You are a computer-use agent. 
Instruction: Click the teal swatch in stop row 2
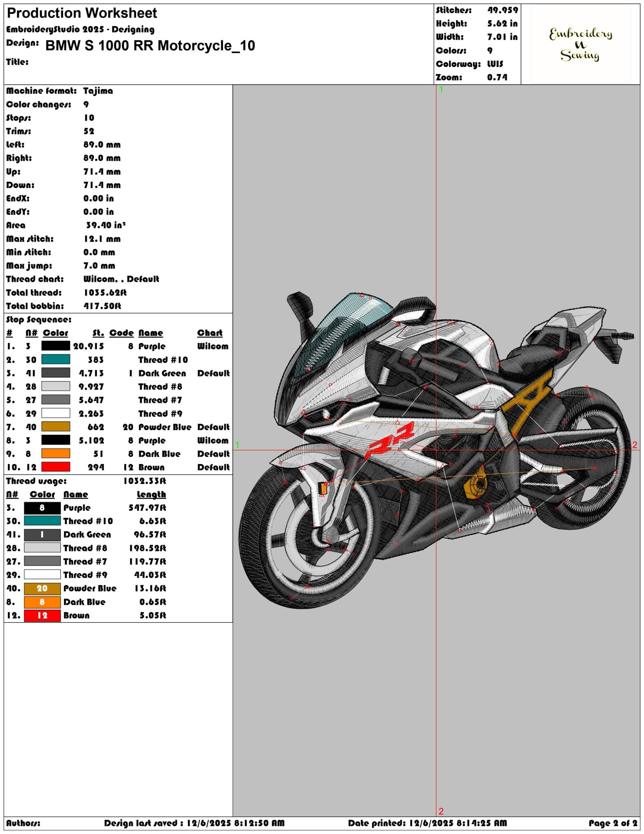(x=56, y=359)
